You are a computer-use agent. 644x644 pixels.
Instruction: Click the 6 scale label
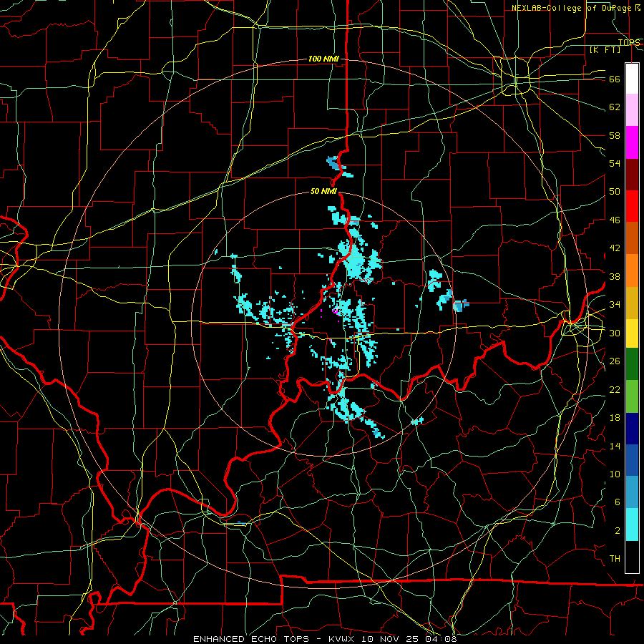pos(617,502)
